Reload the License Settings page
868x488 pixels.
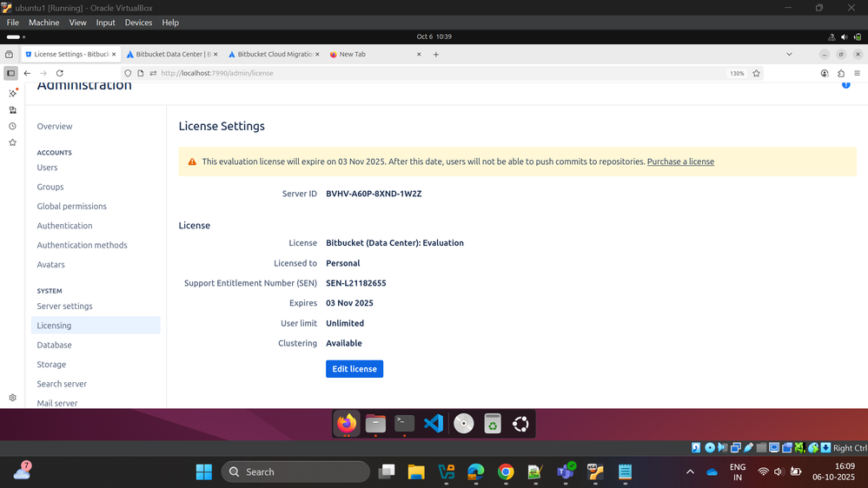tap(60, 73)
